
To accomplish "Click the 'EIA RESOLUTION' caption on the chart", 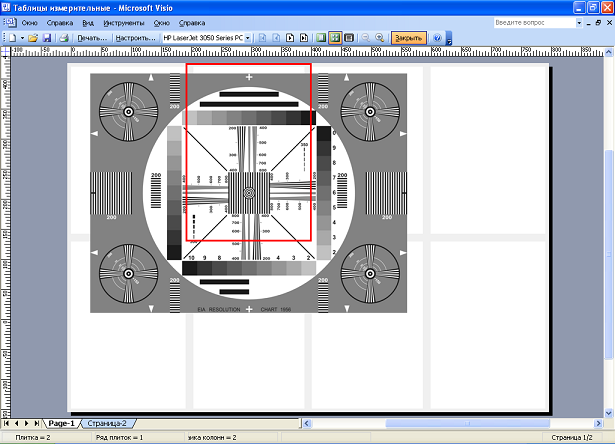I will [x=218, y=309].
